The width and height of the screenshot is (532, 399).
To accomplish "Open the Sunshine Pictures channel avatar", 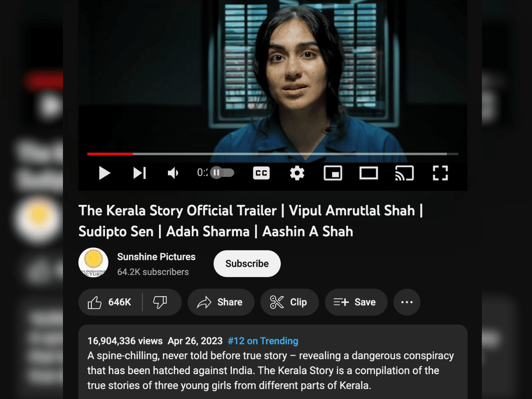I will (x=94, y=263).
